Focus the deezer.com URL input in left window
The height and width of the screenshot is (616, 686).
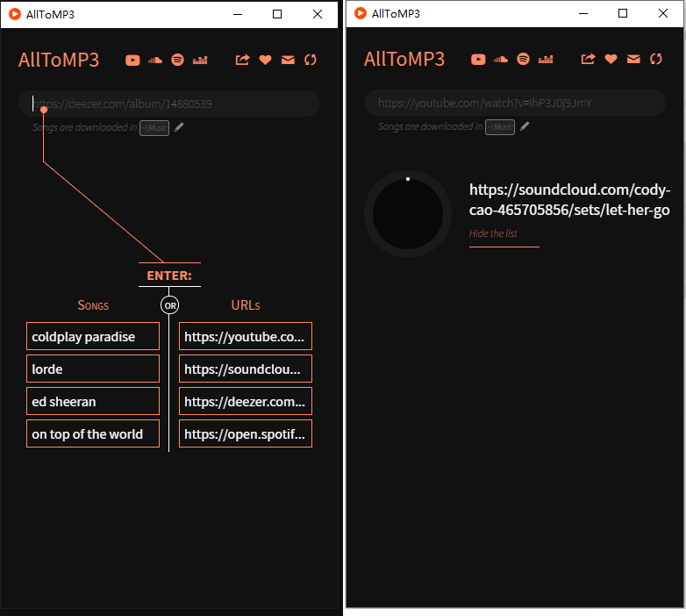(169, 104)
